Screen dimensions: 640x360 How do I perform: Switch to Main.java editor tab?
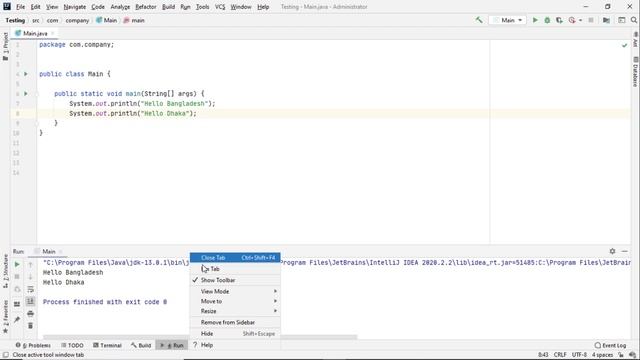coord(35,33)
